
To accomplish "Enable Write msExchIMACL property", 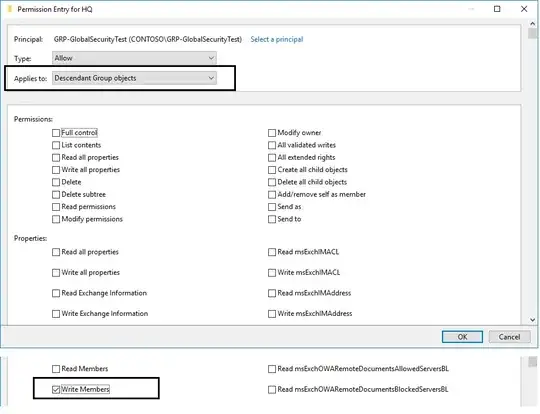I will pyautogui.click(x=272, y=272).
